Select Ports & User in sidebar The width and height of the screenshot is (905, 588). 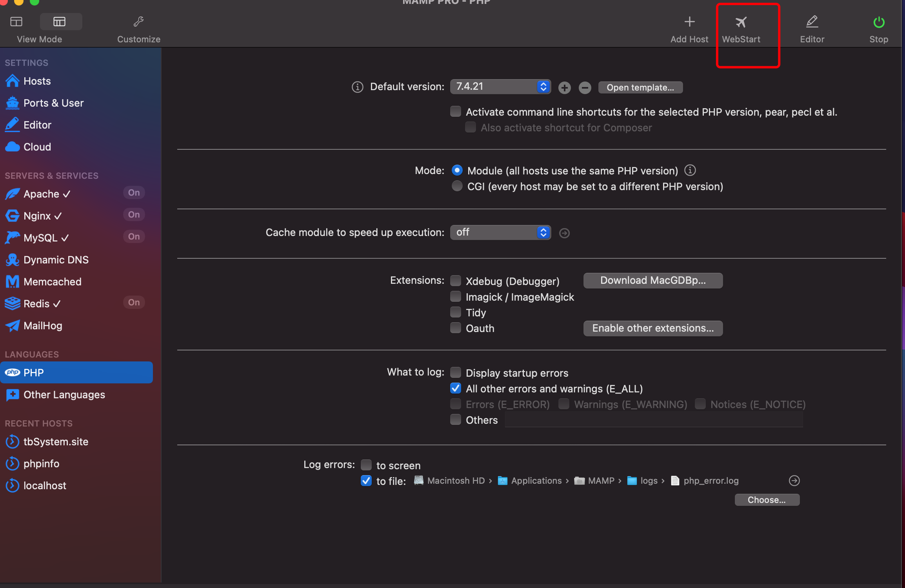[x=53, y=103]
